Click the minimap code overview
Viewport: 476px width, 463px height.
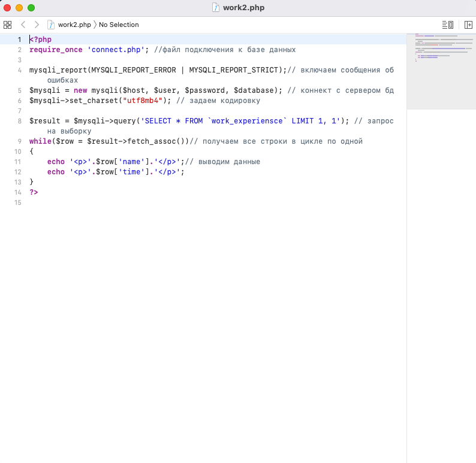441,71
